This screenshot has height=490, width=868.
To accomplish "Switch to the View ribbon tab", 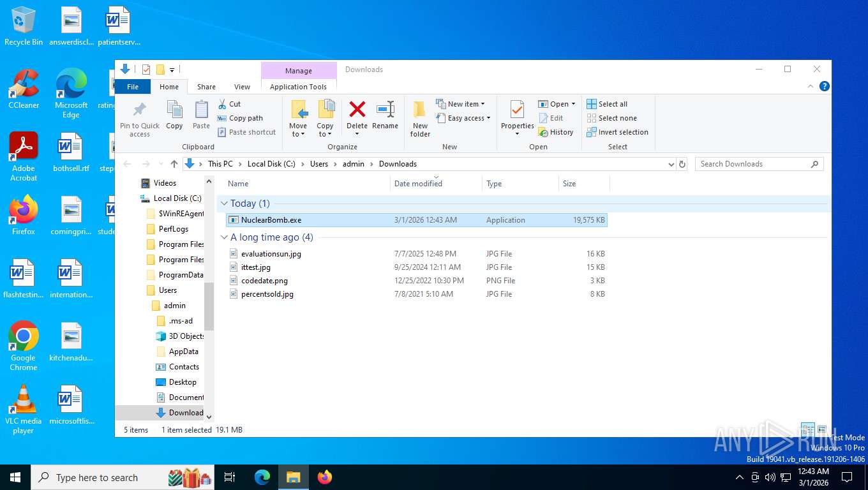I will tap(242, 87).
